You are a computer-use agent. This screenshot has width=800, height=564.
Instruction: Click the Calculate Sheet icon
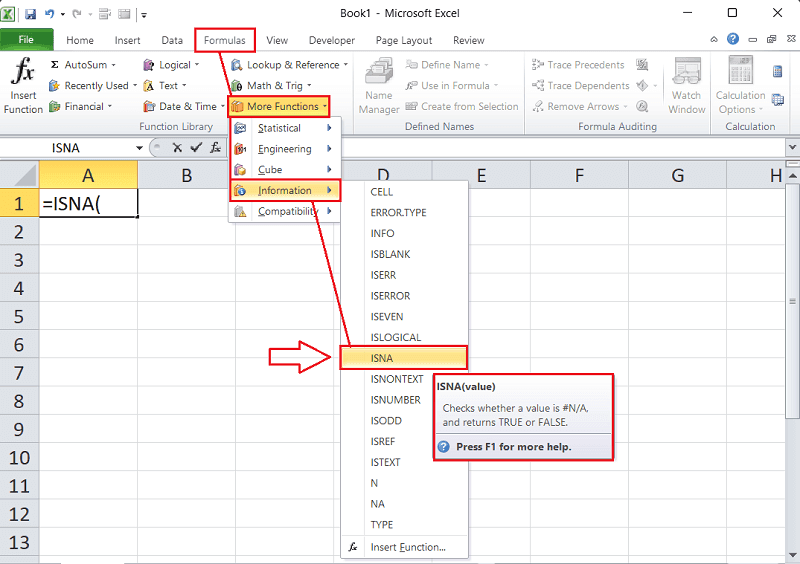pos(778,100)
